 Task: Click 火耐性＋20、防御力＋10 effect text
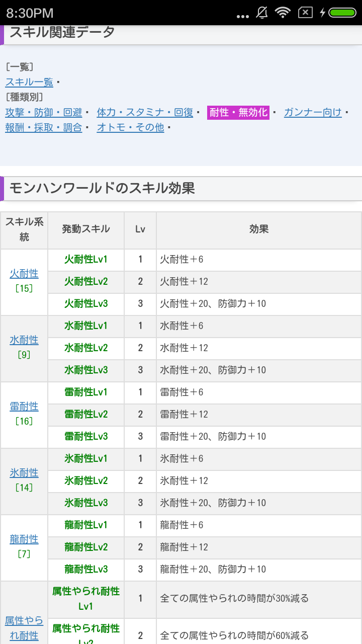pyautogui.click(x=213, y=304)
